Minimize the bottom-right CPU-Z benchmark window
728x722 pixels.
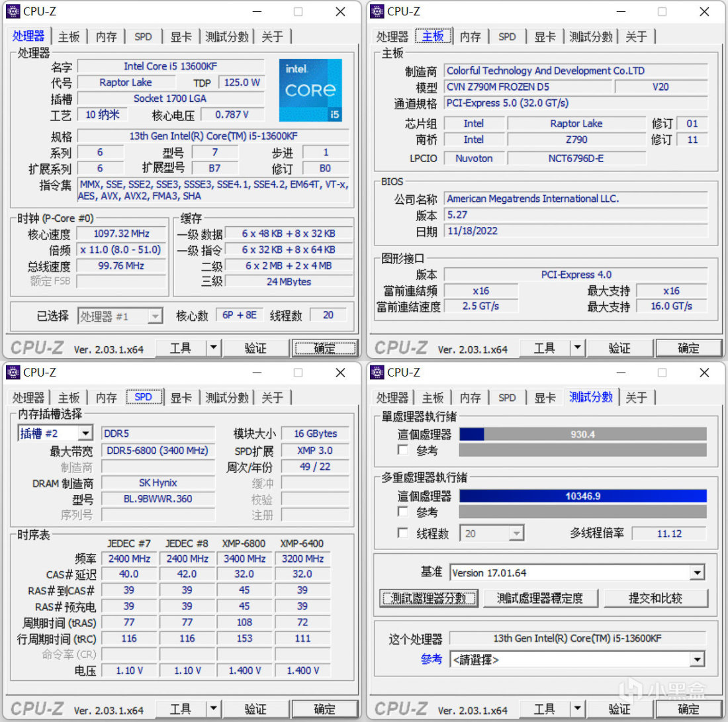click(621, 373)
